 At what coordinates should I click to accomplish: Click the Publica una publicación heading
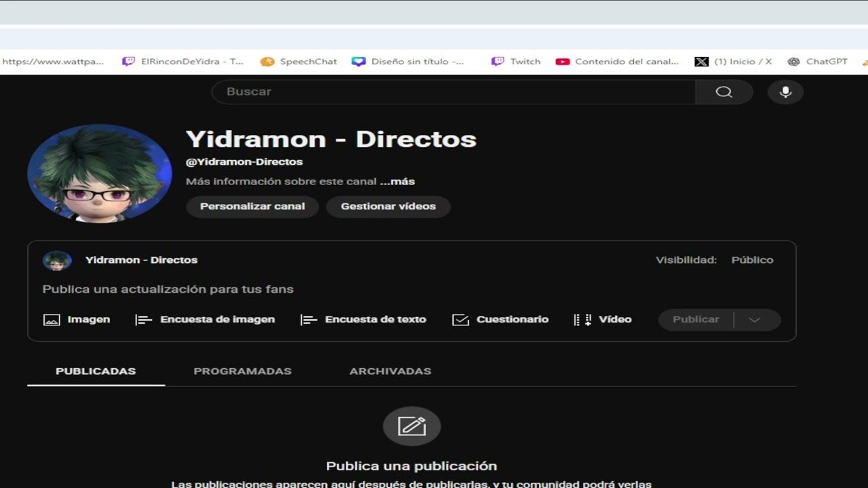pos(412,466)
